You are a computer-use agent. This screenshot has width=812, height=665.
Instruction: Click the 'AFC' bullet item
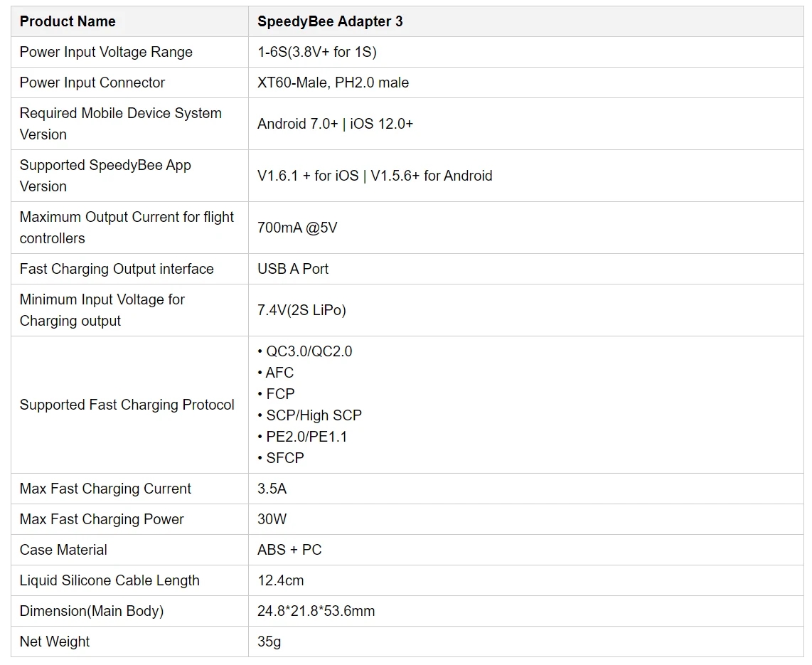pos(279,373)
